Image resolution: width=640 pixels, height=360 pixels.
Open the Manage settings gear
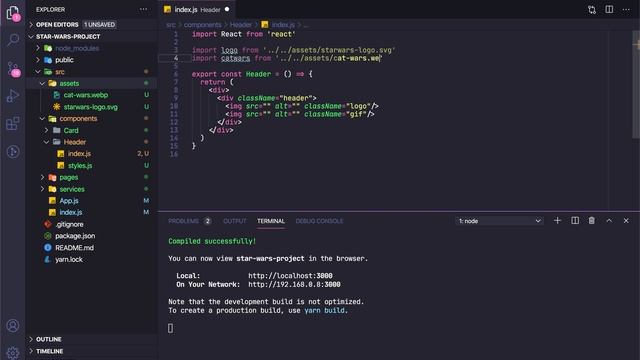tap(13, 352)
